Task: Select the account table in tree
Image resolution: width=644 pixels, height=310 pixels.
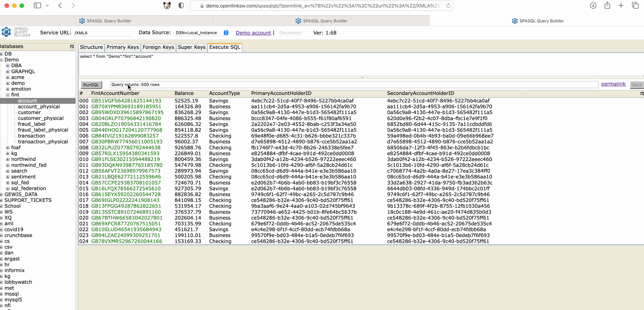Action: point(27,101)
